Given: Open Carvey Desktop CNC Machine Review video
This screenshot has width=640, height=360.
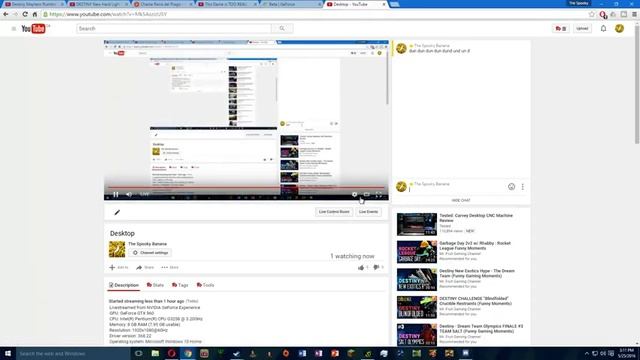Looking at the screenshot, I should click(x=476, y=218).
